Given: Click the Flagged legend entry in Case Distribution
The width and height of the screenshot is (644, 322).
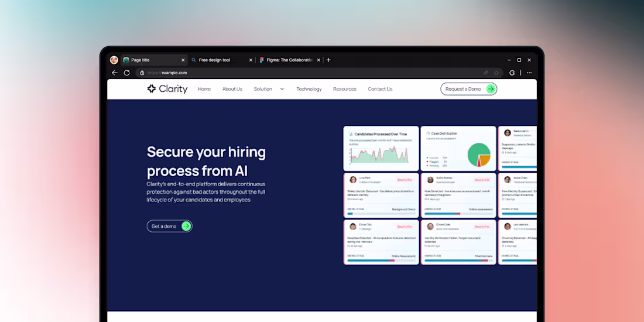Looking at the screenshot, I should pos(437,162).
